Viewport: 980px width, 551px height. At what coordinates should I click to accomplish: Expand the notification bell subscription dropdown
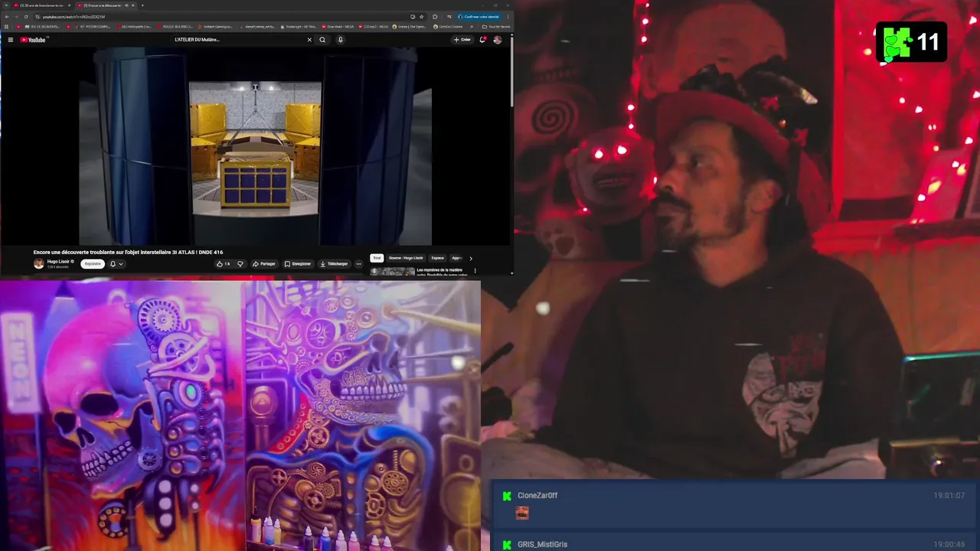coord(116,264)
